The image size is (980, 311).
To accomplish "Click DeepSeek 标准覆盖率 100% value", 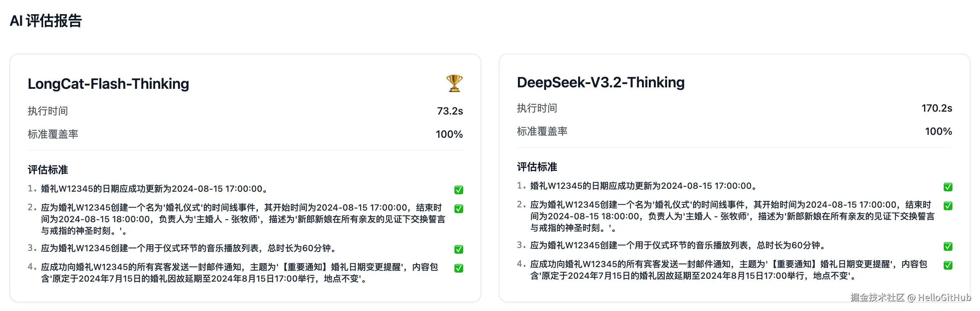I will [x=938, y=132].
